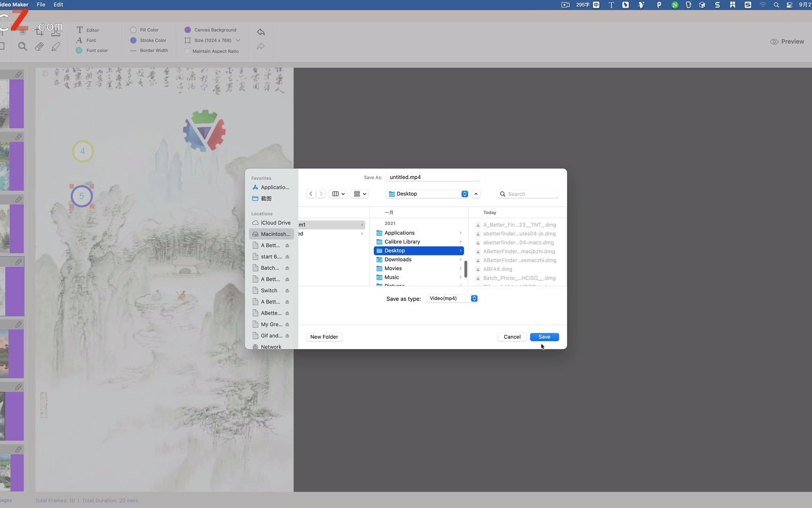The width and height of the screenshot is (812, 508).
Task: Select the Calibre Library folder
Action: click(419, 242)
